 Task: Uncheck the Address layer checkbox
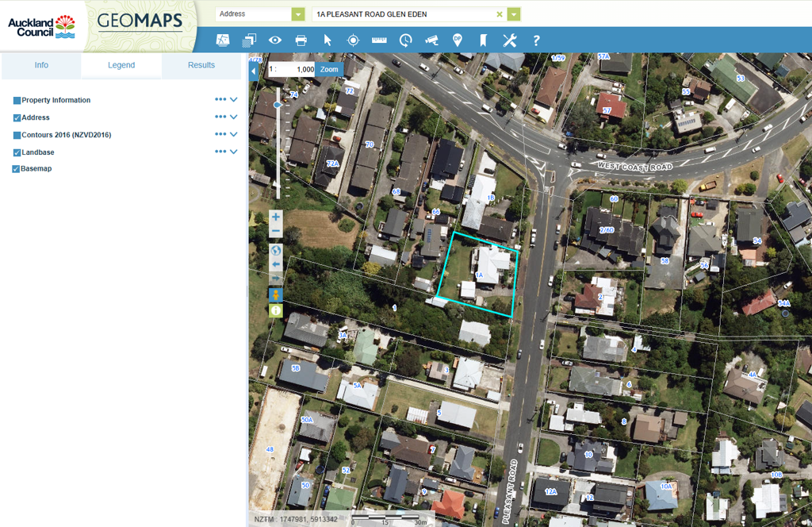pos(17,117)
